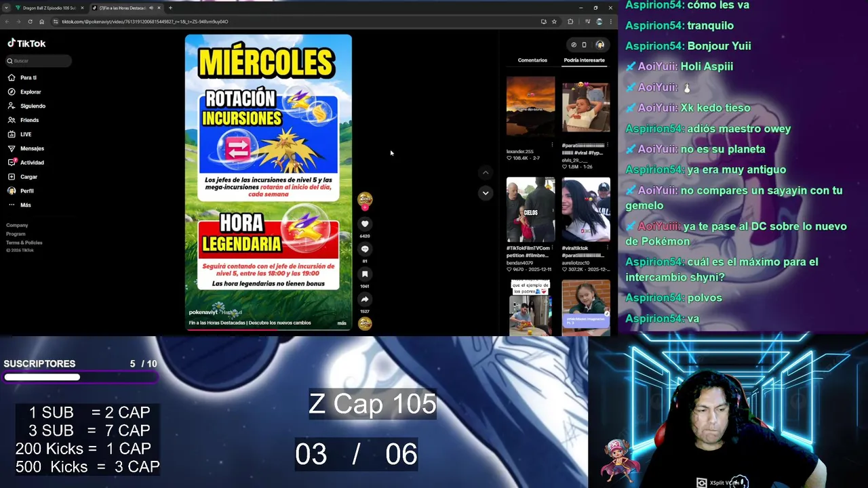Open the Siguiendo feed
868x488 pixels.
27,106
